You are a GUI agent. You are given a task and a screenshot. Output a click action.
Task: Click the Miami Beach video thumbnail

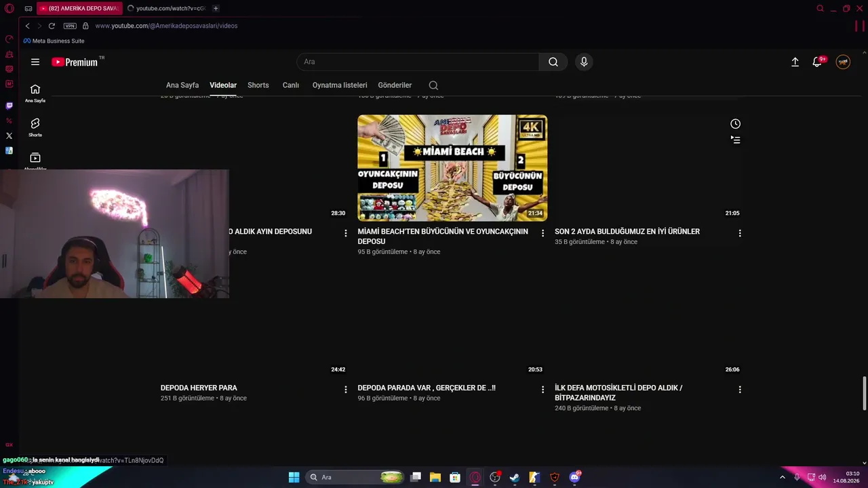(452, 168)
